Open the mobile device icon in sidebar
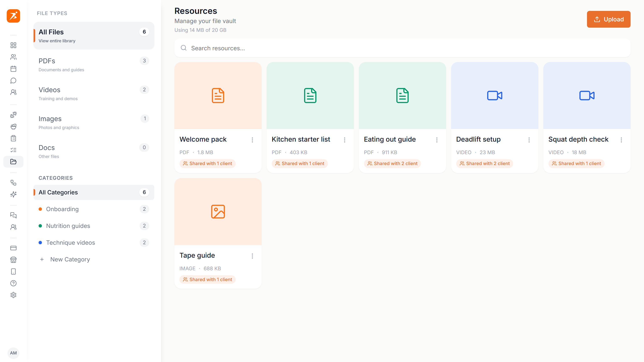 pyautogui.click(x=13, y=271)
